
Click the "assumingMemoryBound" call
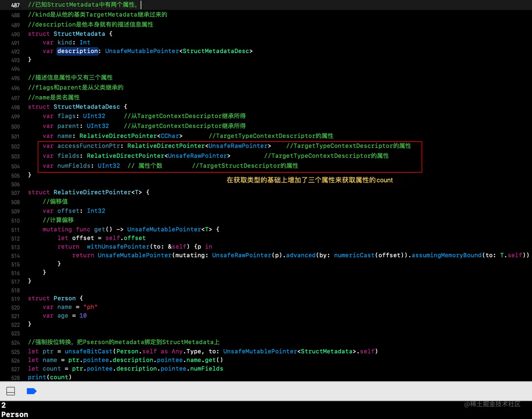point(446,255)
